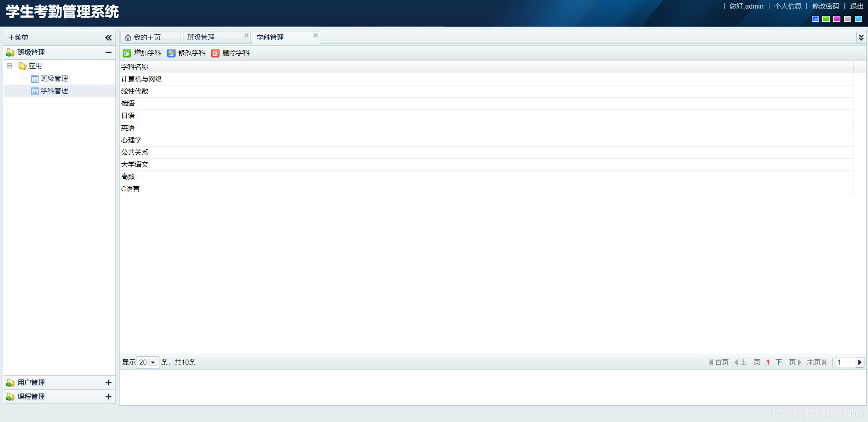
Task: Select the 心理学 row
Action: [487, 140]
